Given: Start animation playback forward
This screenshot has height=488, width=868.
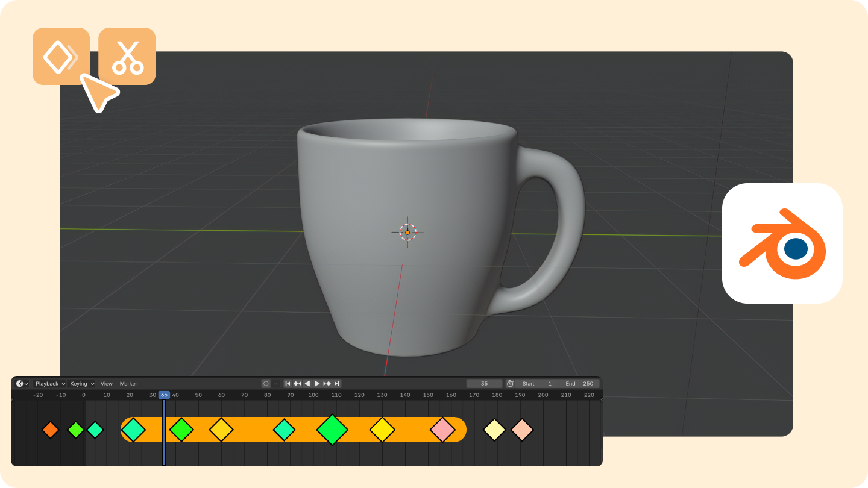Looking at the screenshot, I should tap(317, 383).
